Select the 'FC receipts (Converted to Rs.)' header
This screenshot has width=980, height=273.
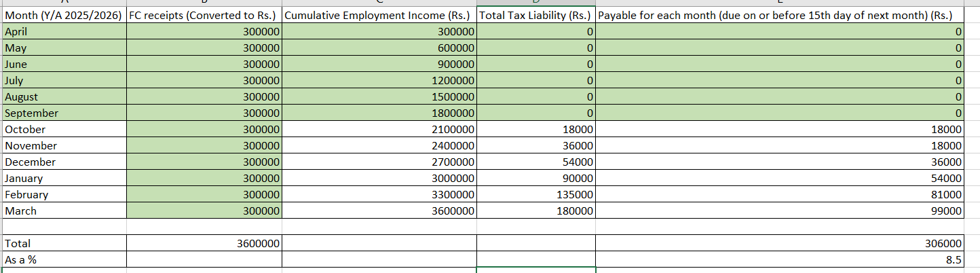[204, 16]
